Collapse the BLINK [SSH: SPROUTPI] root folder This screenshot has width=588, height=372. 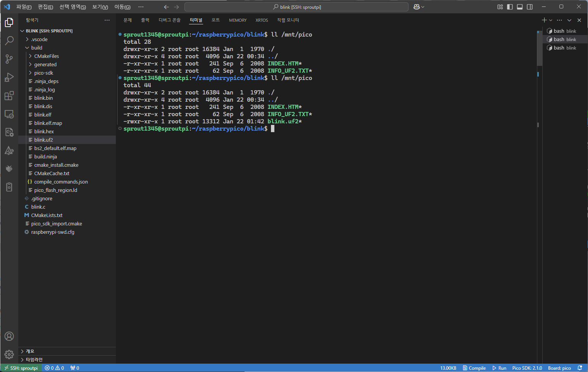click(67, 31)
